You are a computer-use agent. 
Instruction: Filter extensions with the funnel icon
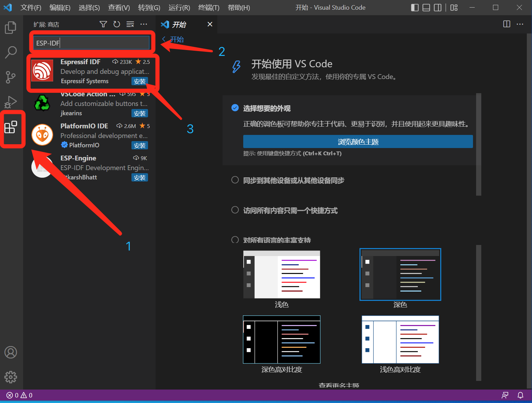click(103, 24)
